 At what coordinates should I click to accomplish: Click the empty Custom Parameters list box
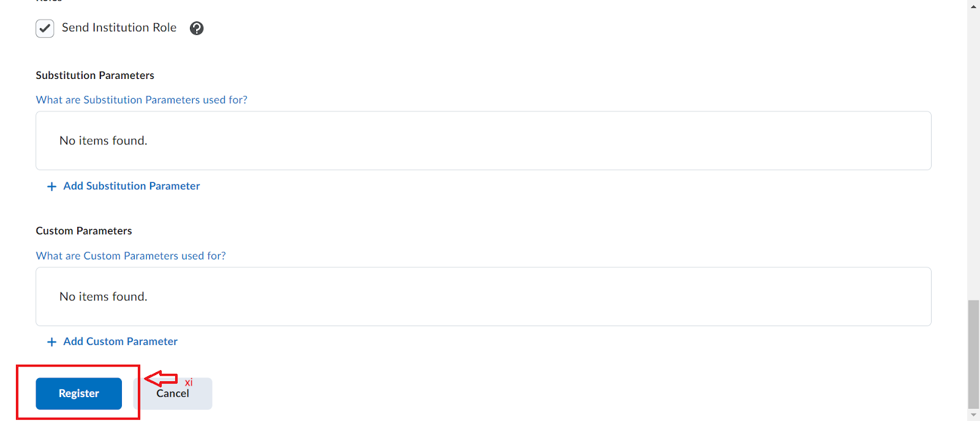click(x=483, y=297)
